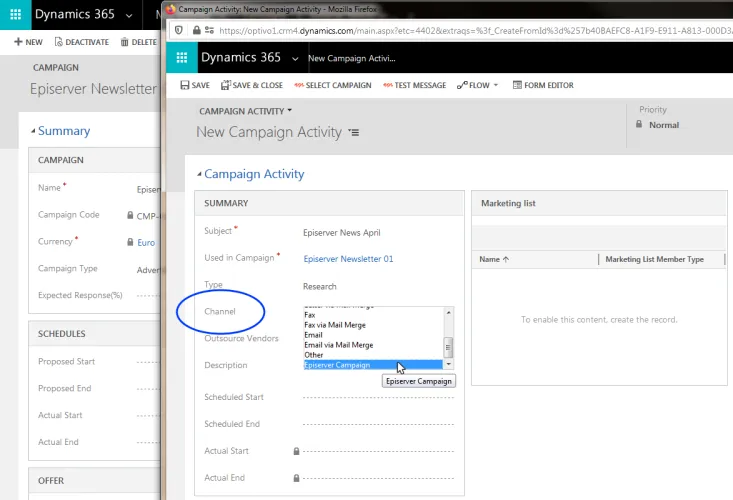The image size is (733, 500).
Task: Select Email via Mail Merge option
Action: (x=338, y=345)
